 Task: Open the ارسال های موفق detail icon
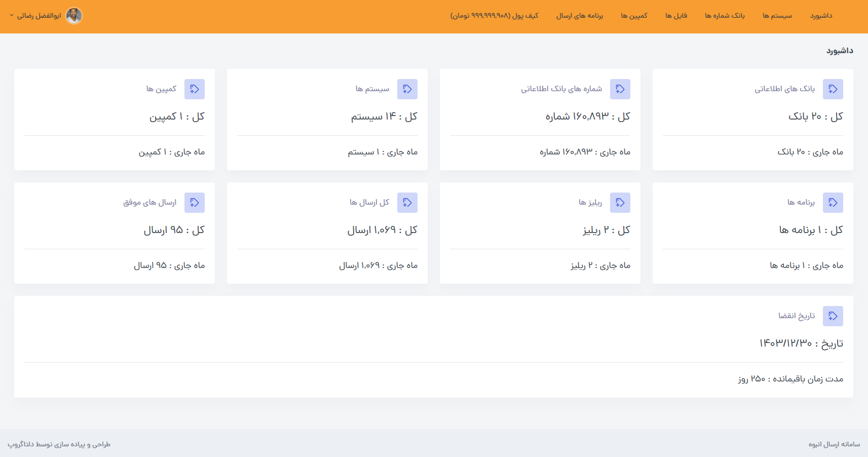pos(195,202)
